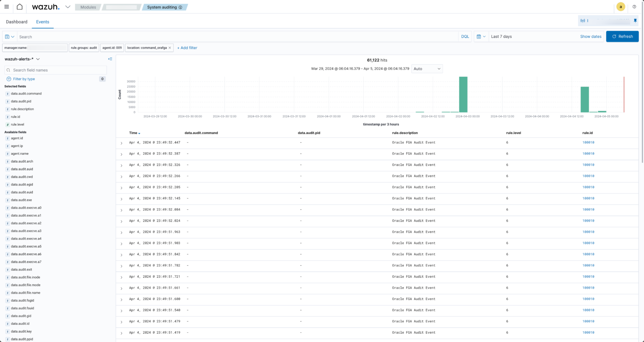Pin the alerts status bar at top right
644x342 pixels.
[635, 20]
